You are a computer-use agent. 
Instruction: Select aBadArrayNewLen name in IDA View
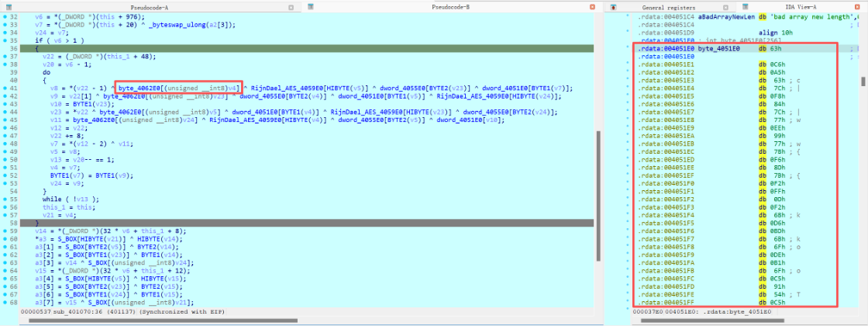(726, 16)
